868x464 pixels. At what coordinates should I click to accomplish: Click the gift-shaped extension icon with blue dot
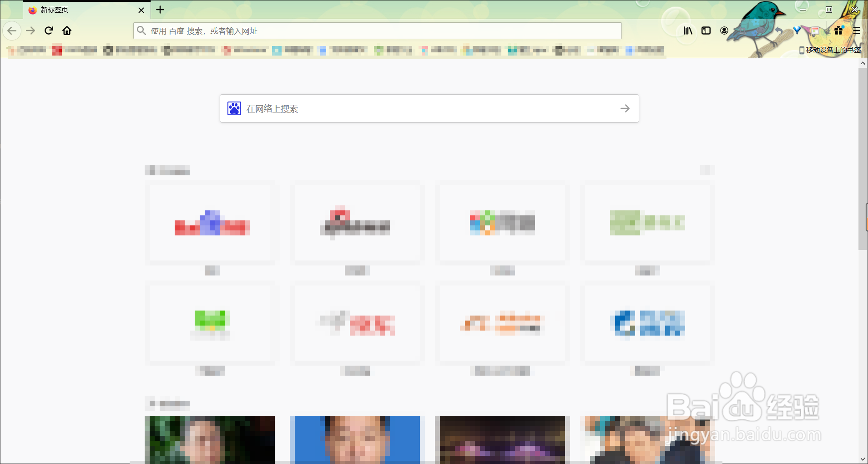tap(838, 31)
